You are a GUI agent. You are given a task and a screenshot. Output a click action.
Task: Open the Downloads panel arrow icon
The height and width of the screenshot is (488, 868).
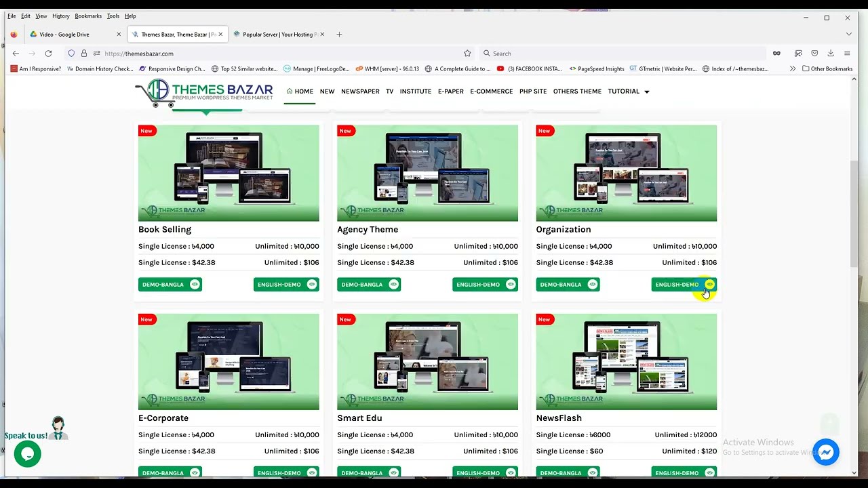(831, 54)
